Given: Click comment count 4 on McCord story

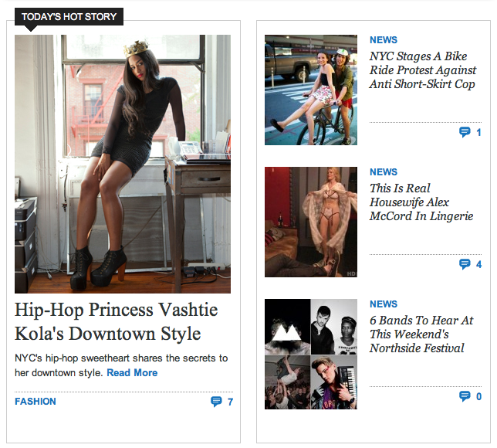Looking at the screenshot, I should [x=478, y=265].
